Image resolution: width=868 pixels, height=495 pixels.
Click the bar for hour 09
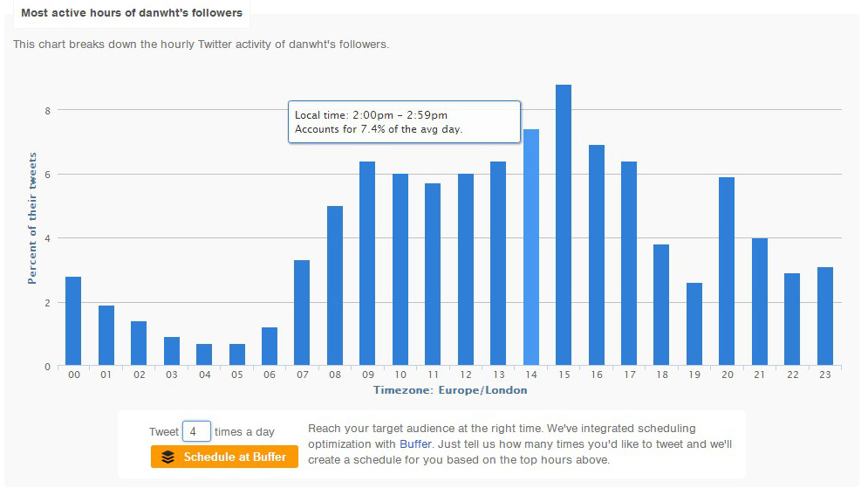[x=367, y=264]
